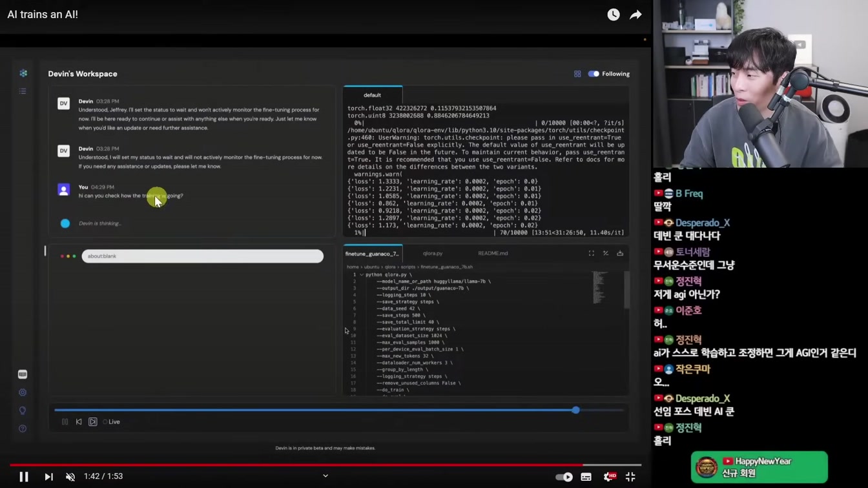Step back in Devin session timeline
Screen dimensions: 868x488
click(x=79, y=422)
